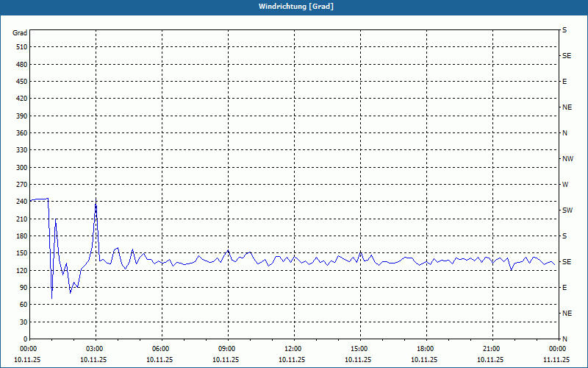The image size is (588, 368).
Task: Click the 420 degree axis label
Action: click(x=22, y=99)
